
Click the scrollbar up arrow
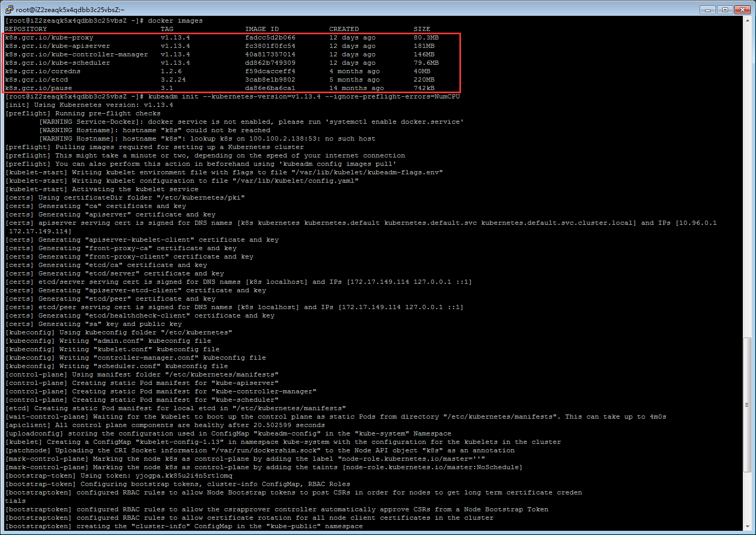[x=747, y=21]
